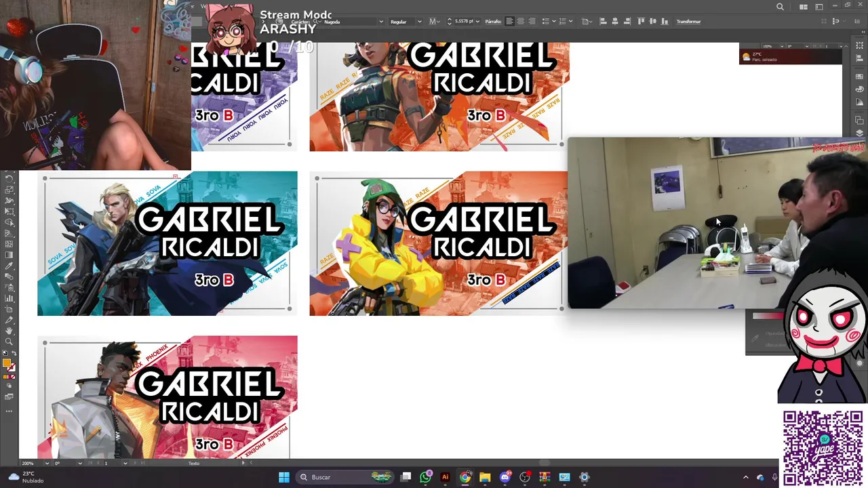Open the rotate view angle dropdown
Screen dimensions: 868x488
[x=79, y=464]
